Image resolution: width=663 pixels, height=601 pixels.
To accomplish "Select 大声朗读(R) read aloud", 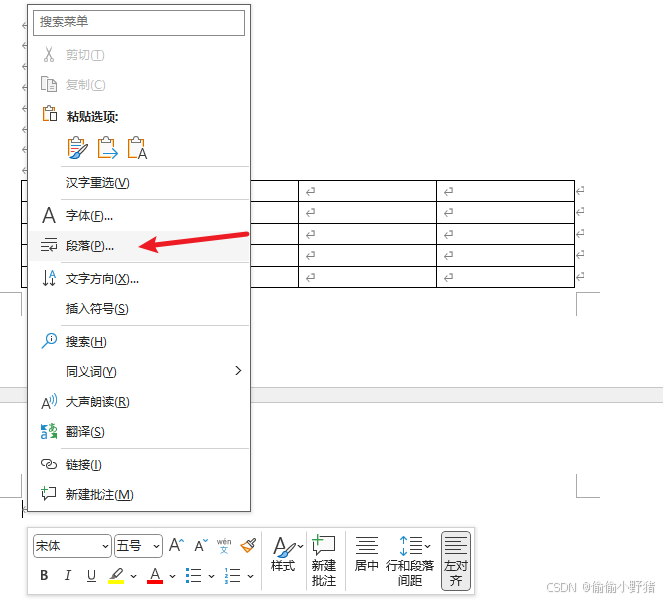I will 139,402.
